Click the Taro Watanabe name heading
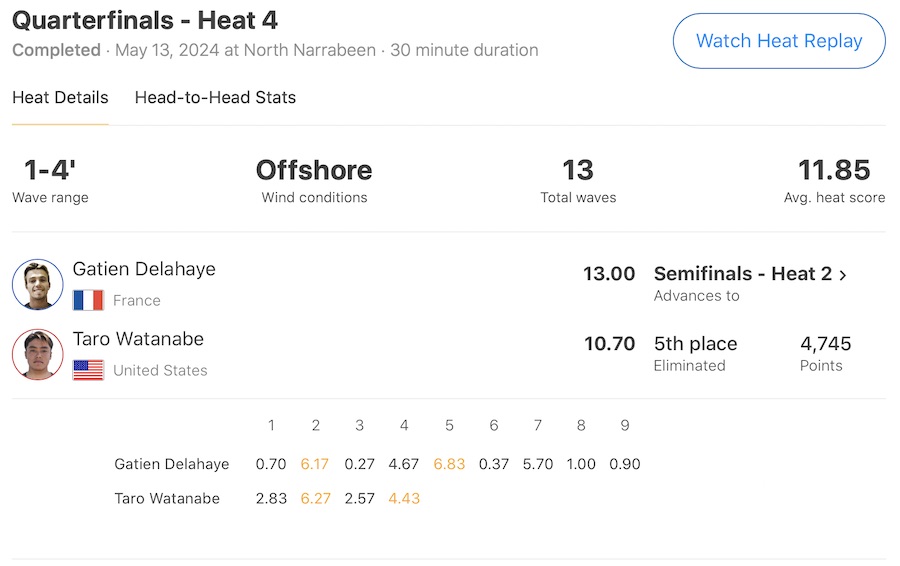Screen dimensions: 900x566 click(x=139, y=339)
